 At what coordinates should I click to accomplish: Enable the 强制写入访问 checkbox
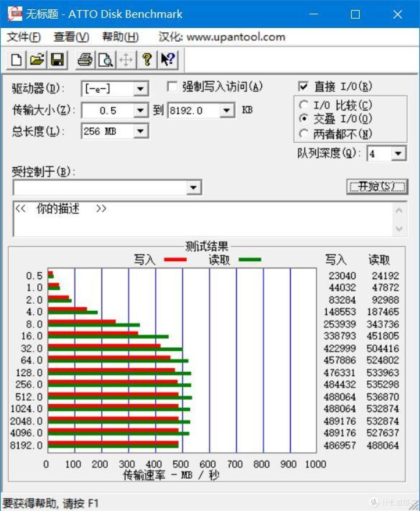172,86
